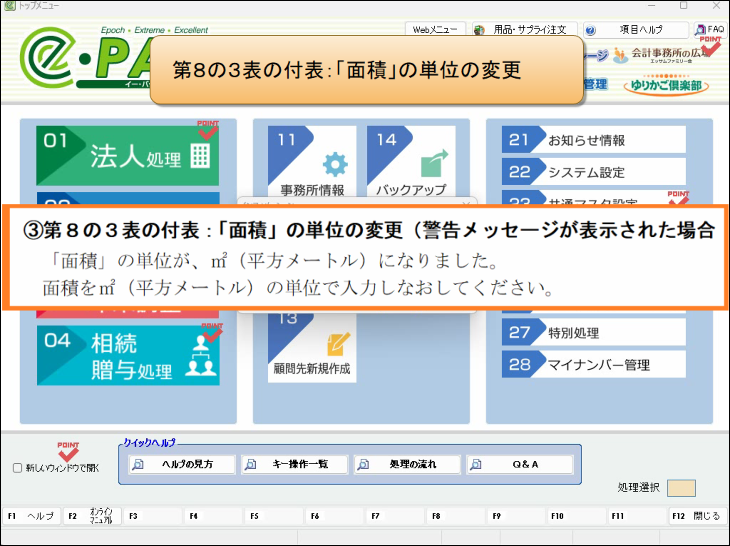Click the 11 事務所情報 tile
Screen dimensions: 730x546
[x=312, y=162]
